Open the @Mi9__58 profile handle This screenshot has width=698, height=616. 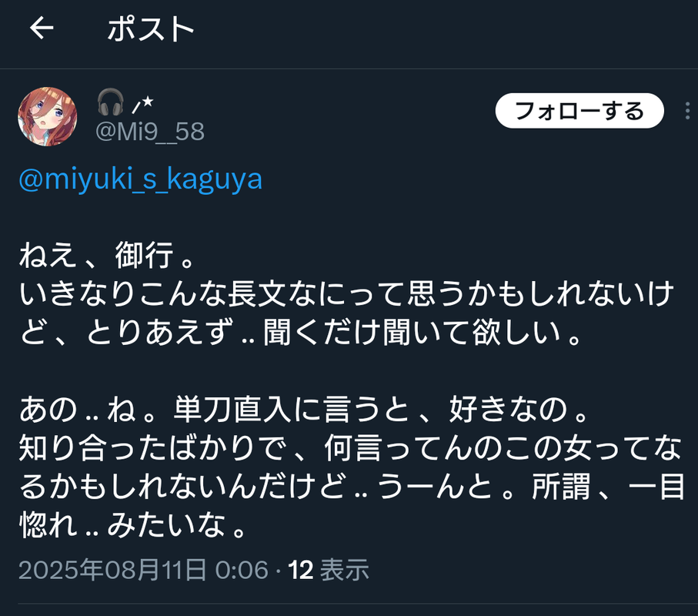click(150, 132)
